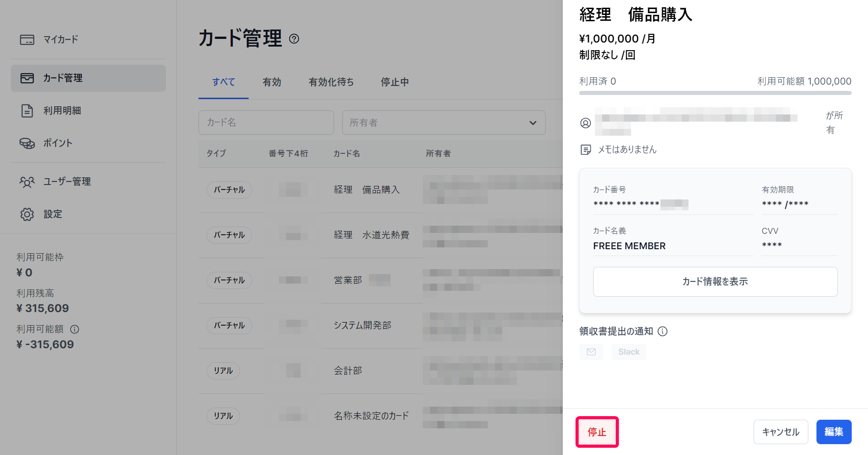Screen dimensions: 868x455
Task: Select the 経理 水道光熱費 card row
Action: click(x=381, y=235)
